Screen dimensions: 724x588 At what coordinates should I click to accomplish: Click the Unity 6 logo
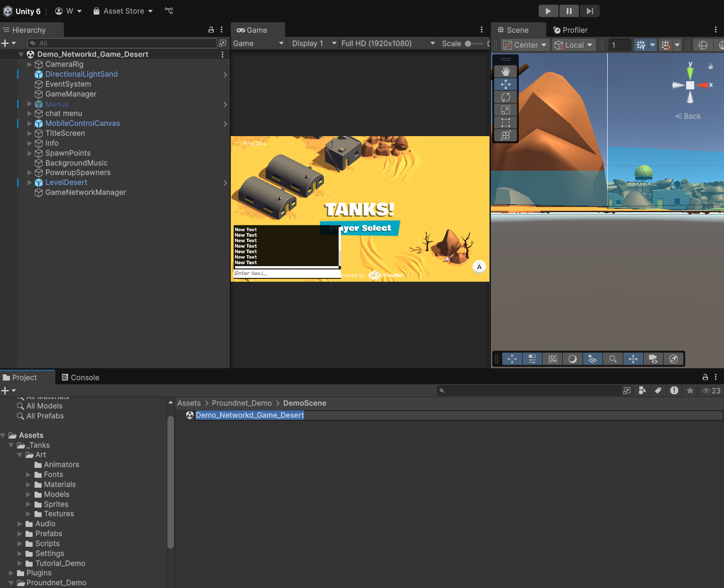coord(8,11)
